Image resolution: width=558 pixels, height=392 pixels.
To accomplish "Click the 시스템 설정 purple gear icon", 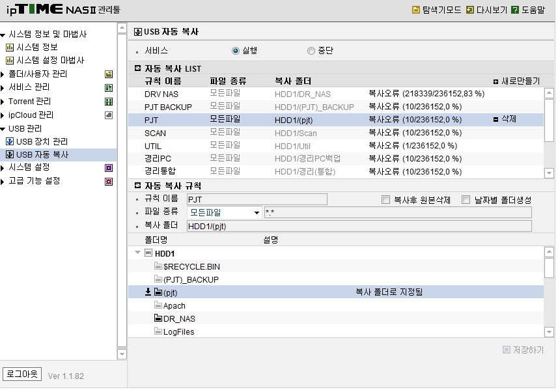I will pyautogui.click(x=109, y=168).
